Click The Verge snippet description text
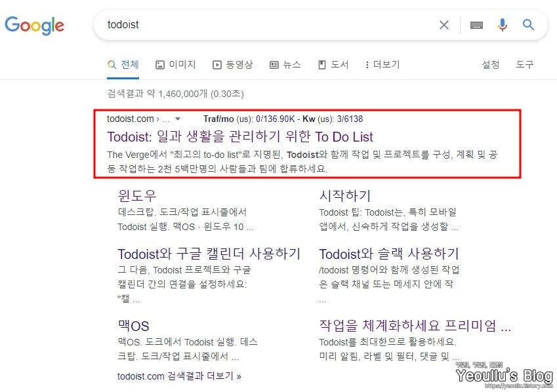This screenshot has width=557, height=392. (x=302, y=161)
